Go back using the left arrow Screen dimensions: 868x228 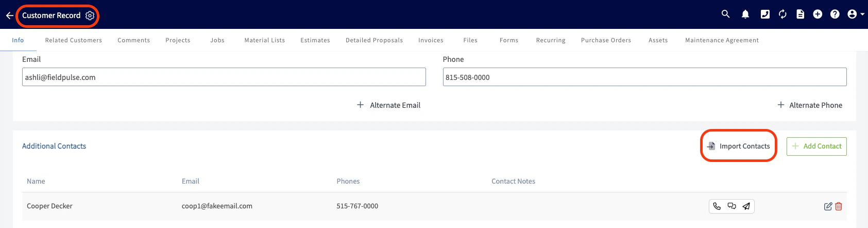coord(9,15)
